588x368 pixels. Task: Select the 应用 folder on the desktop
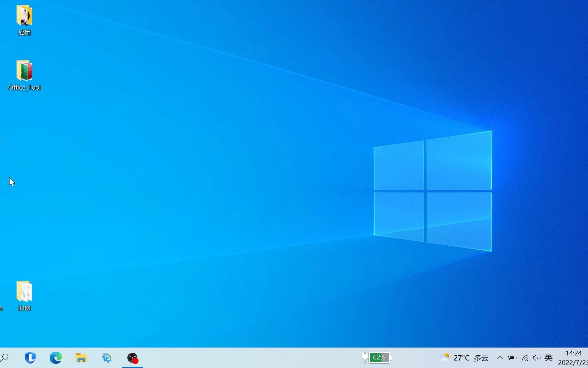(24, 20)
